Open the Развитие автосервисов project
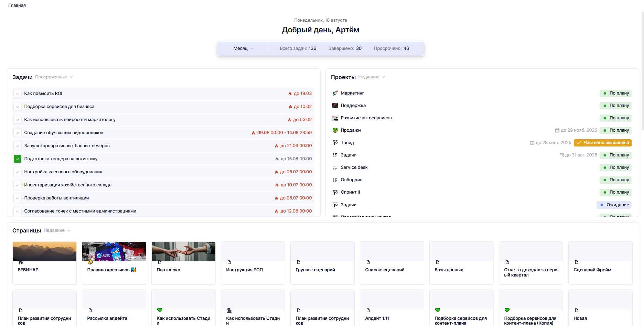The image size is (644, 326). [366, 118]
